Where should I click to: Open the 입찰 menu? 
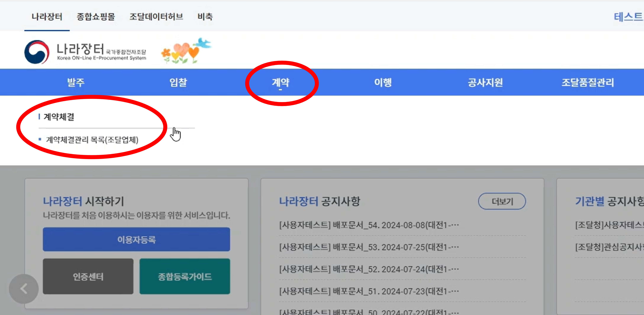click(x=178, y=82)
